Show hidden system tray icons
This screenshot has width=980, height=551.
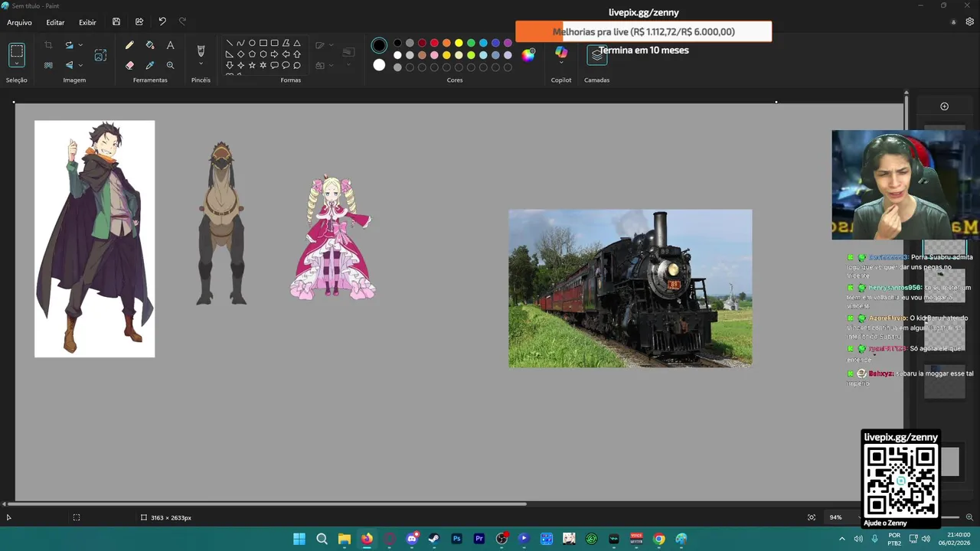tap(842, 539)
